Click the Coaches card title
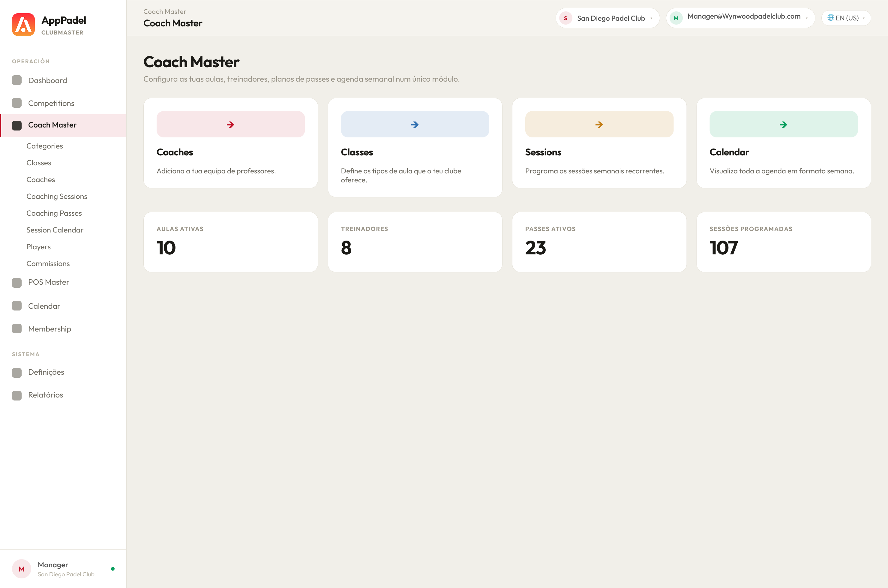Viewport: 888px width, 588px height. click(175, 152)
